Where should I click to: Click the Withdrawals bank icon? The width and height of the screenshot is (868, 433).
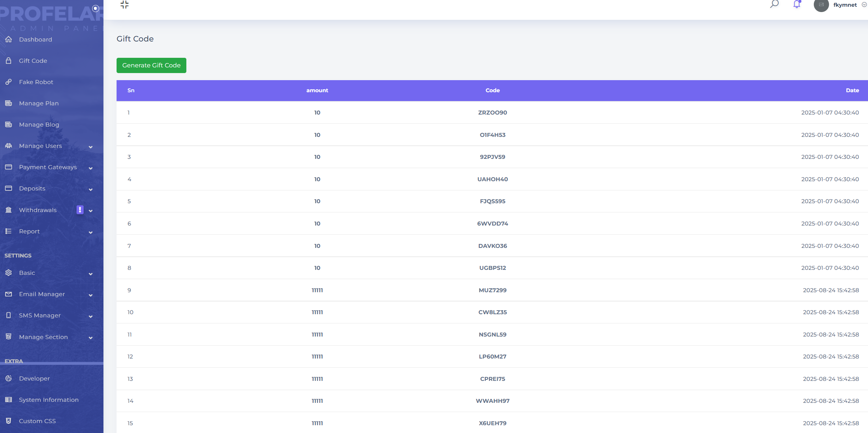tap(9, 210)
